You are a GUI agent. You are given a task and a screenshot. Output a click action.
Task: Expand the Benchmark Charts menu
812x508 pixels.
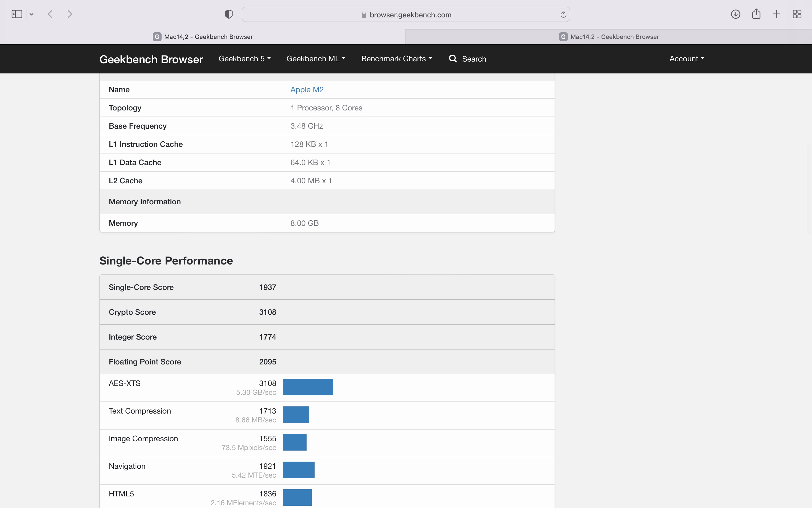pyautogui.click(x=397, y=59)
